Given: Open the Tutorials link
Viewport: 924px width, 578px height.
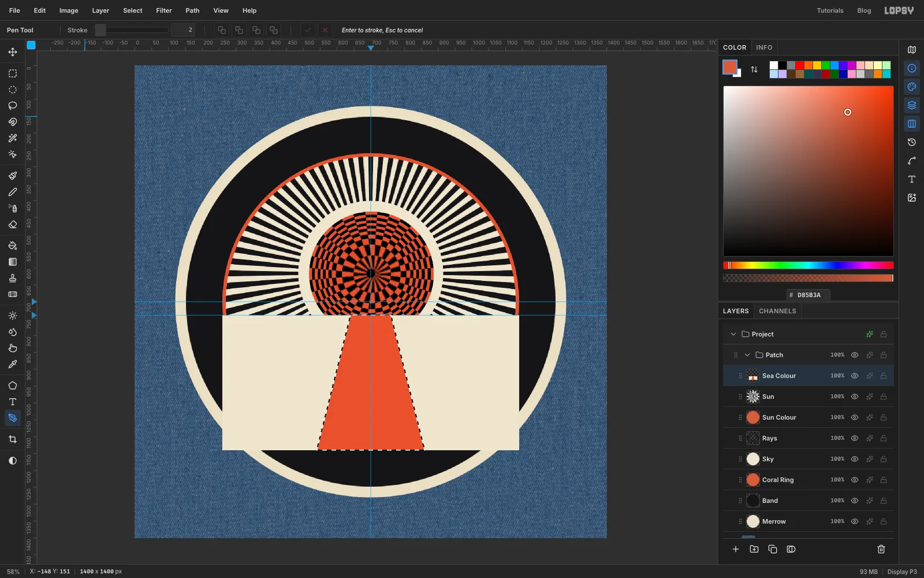Looking at the screenshot, I should [x=830, y=10].
